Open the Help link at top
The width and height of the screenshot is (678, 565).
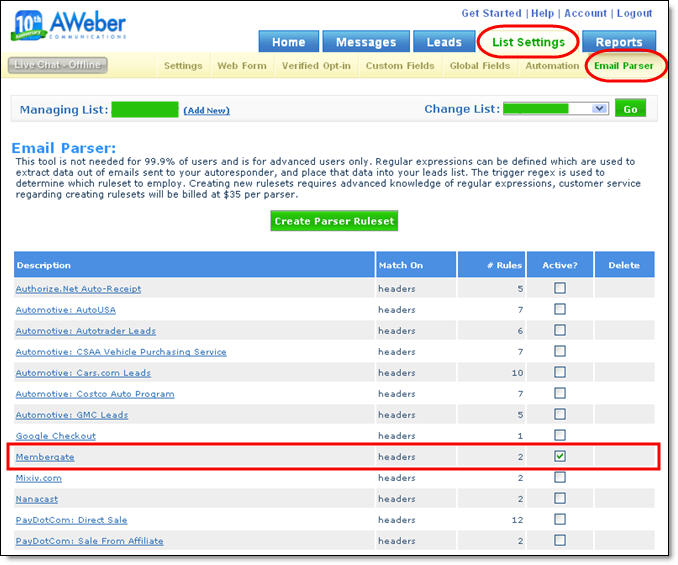542,13
